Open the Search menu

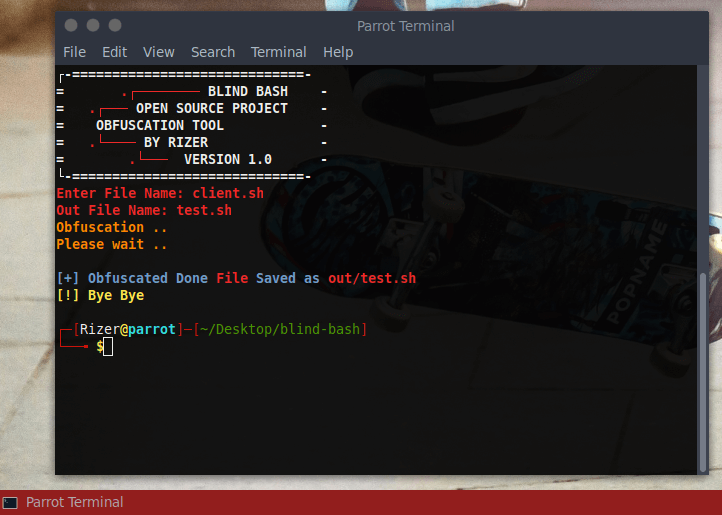213,52
